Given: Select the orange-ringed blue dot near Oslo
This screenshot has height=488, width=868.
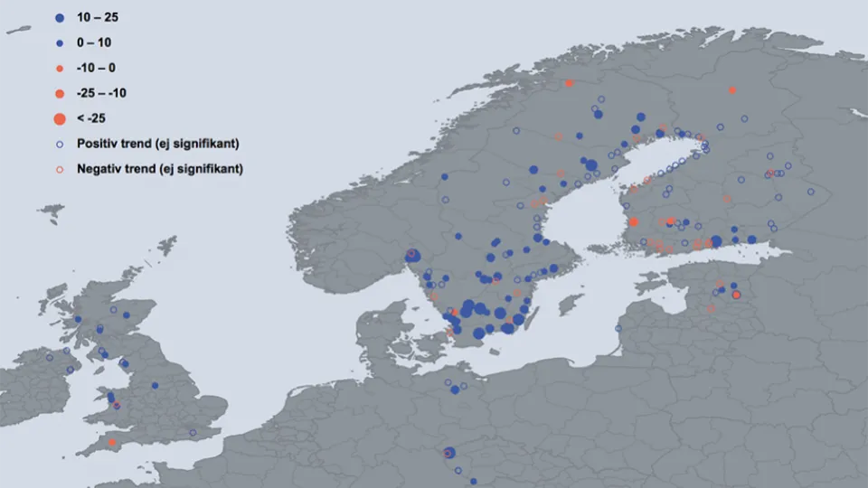Looking at the screenshot, I should 412,255.
